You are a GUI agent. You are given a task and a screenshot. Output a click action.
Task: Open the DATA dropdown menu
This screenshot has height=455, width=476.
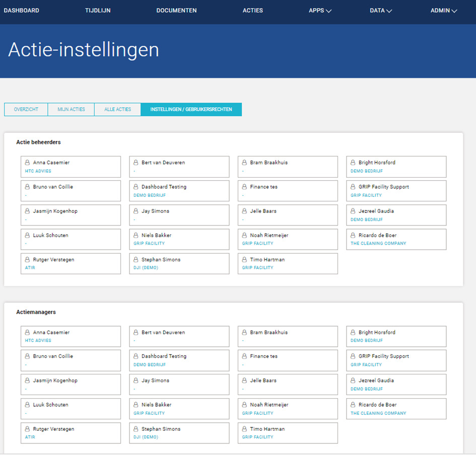[x=381, y=11]
